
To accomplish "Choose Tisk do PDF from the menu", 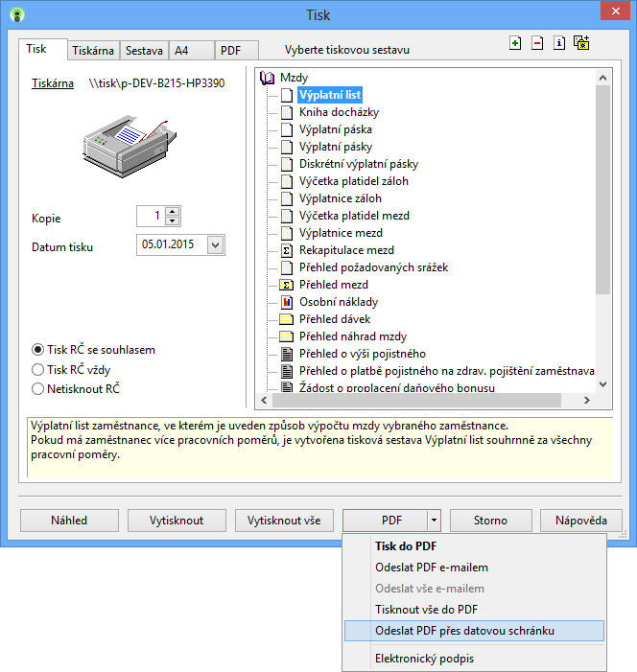I will pyautogui.click(x=475, y=546).
